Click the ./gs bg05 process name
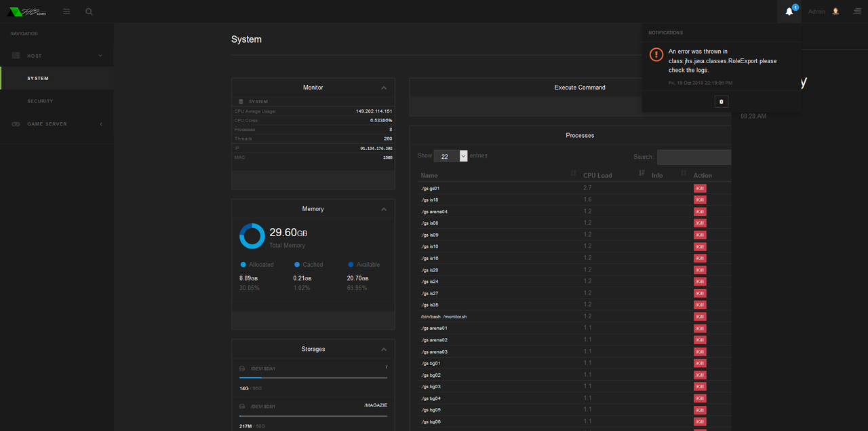The height and width of the screenshot is (431, 868). pos(431,410)
